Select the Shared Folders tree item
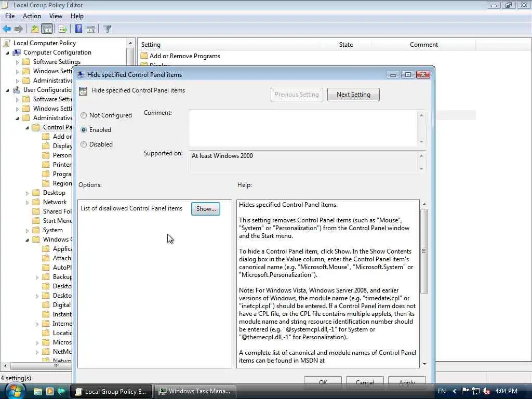This screenshot has height=399, width=532. coord(57,211)
